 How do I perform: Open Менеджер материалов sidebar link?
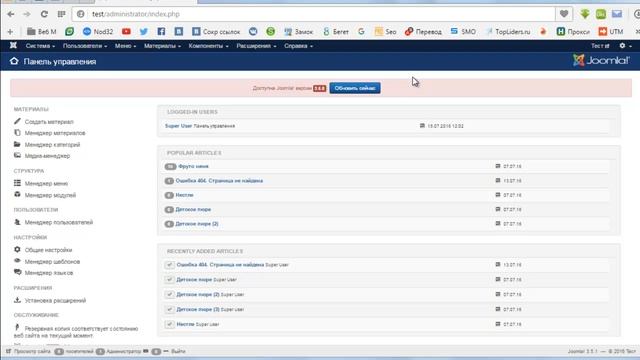pos(55,133)
